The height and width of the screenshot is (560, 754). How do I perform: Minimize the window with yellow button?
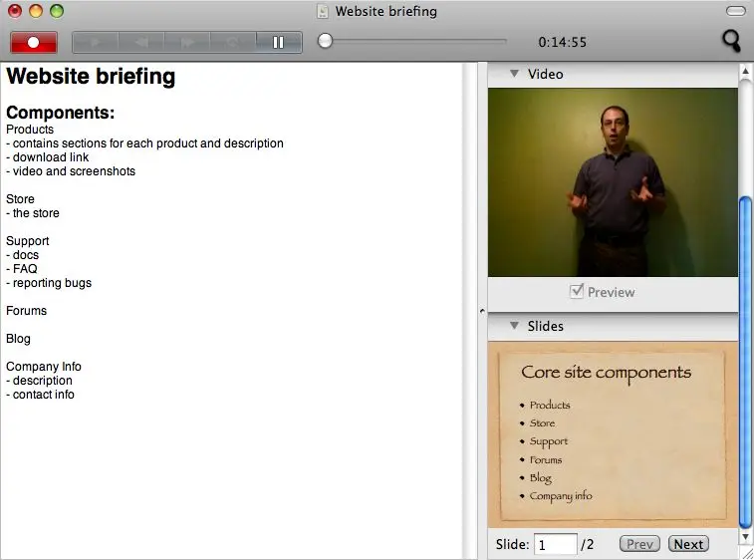click(x=36, y=11)
